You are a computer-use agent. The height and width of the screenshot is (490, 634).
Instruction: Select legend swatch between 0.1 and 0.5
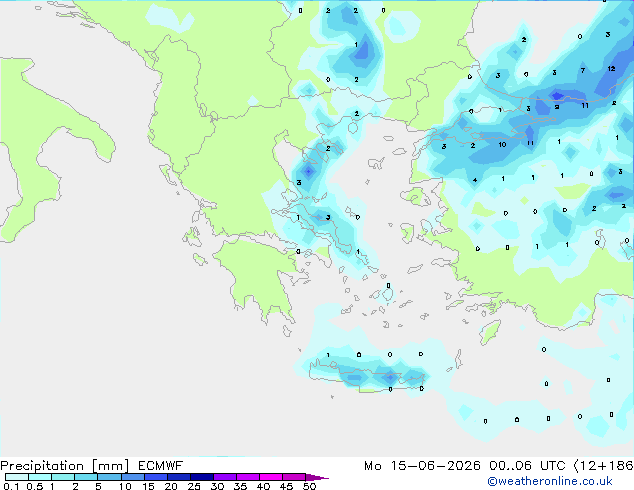tap(17, 477)
